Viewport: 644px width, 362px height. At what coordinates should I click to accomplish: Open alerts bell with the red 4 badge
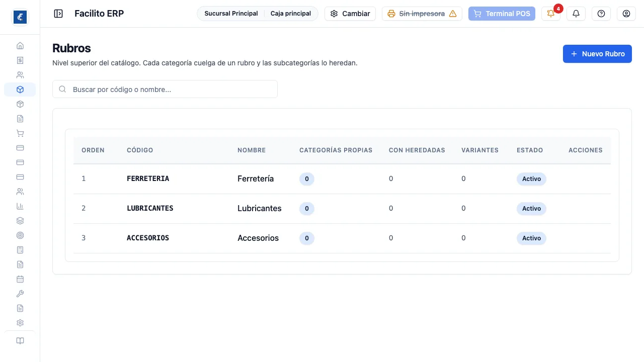[x=551, y=14]
